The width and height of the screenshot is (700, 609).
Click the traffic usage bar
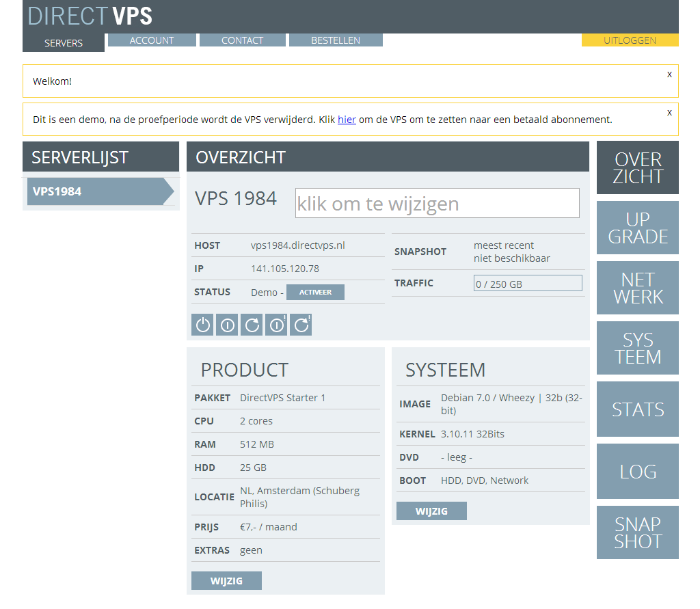pos(528,284)
